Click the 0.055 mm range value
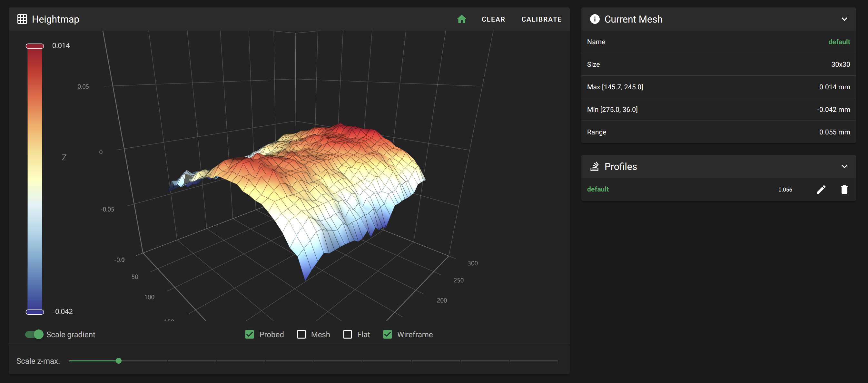This screenshot has height=383, width=868. coord(834,132)
